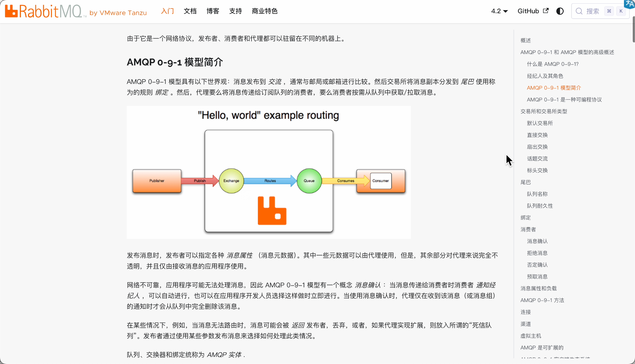Toggle the dark/light mode icon
Image resolution: width=635 pixels, height=364 pixels.
[x=560, y=11]
